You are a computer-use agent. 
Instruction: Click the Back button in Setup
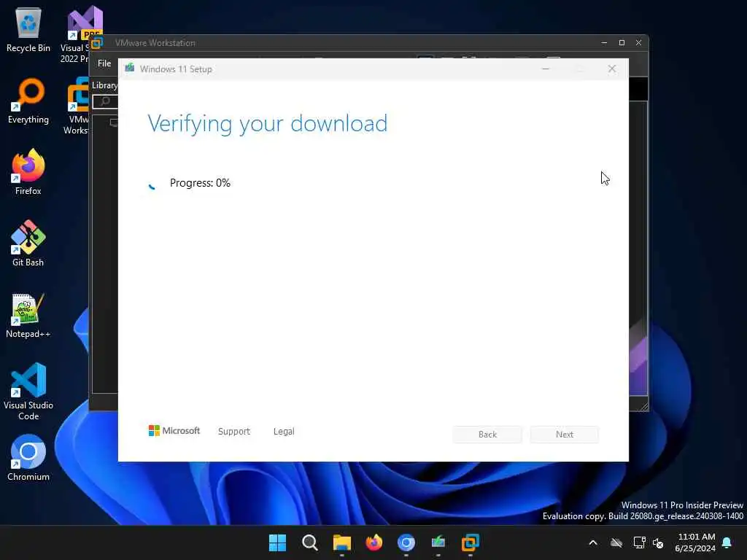coord(487,435)
